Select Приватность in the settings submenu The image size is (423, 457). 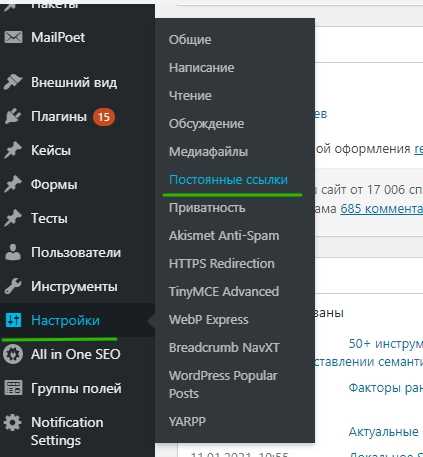tap(207, 207)
